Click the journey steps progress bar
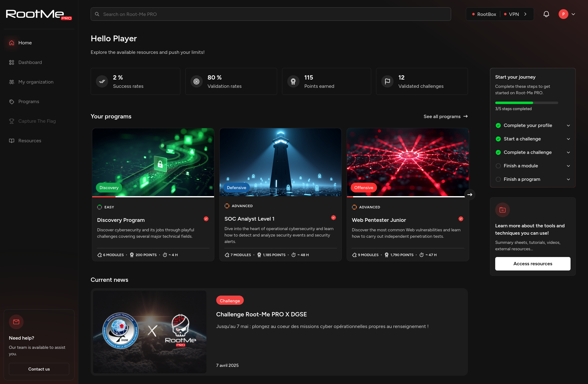Viewport: 588px width, 384px height. (527, 103)
